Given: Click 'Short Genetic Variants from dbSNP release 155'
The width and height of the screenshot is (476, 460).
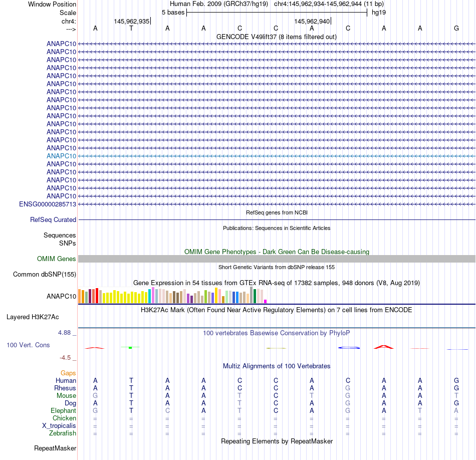Looking at the screenshot, I should coord(277,268).
